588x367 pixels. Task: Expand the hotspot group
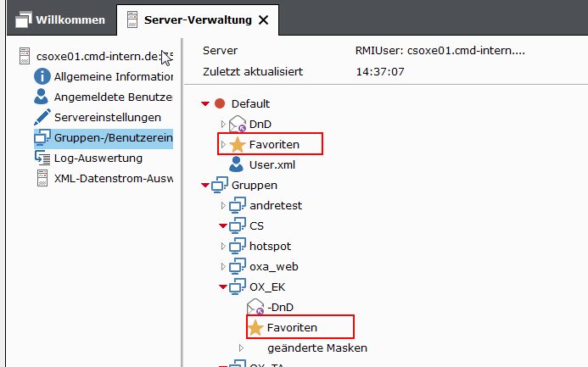[223, 247]
